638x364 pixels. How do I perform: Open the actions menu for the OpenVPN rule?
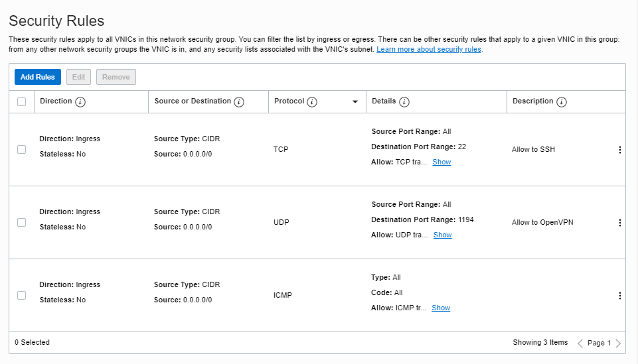619,223
